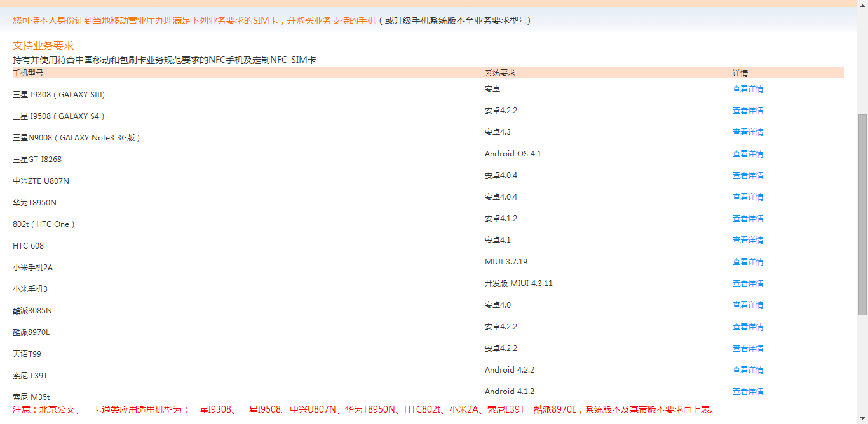
Task: Open 查看详情 for 三星 I9508 GALAXY S4
Action: tap(748, 111)
